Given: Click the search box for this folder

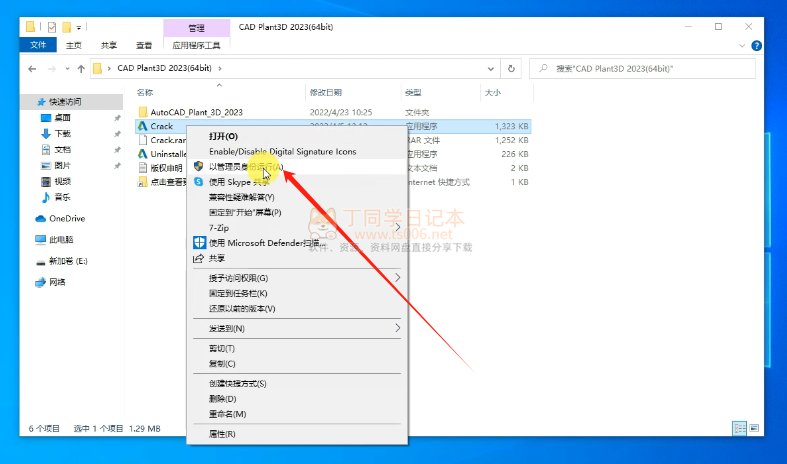Looking at the screenshot, I should pos(642,69).
